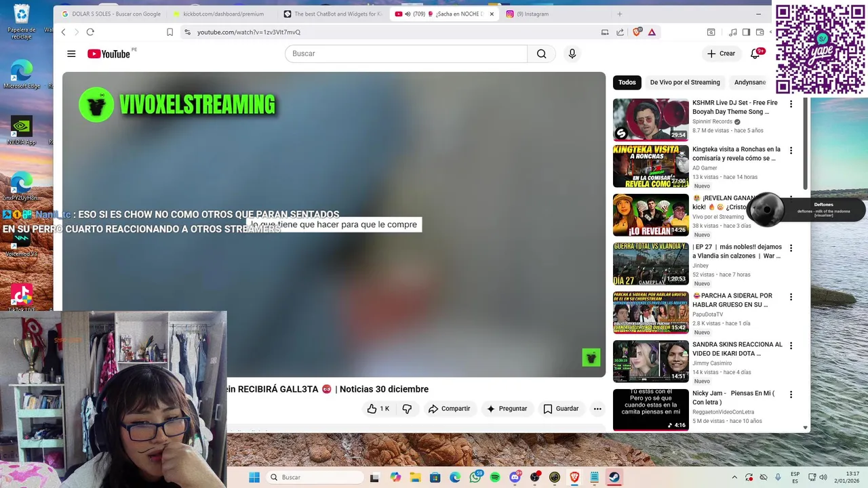Switch to kickbot.com dashboard tab
Image resolution: width=868 pixels, height=488 pixels.
pos(222,14)
